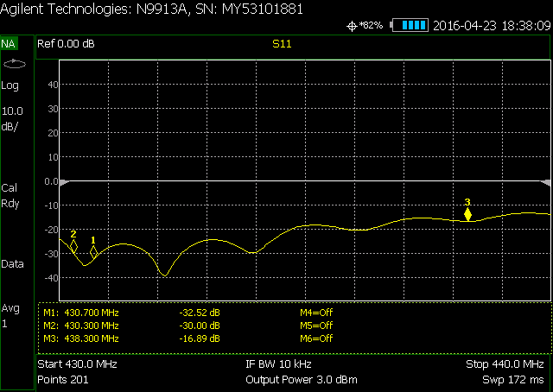Open the 10.0 dB/ scale setting

pos(13,118)
